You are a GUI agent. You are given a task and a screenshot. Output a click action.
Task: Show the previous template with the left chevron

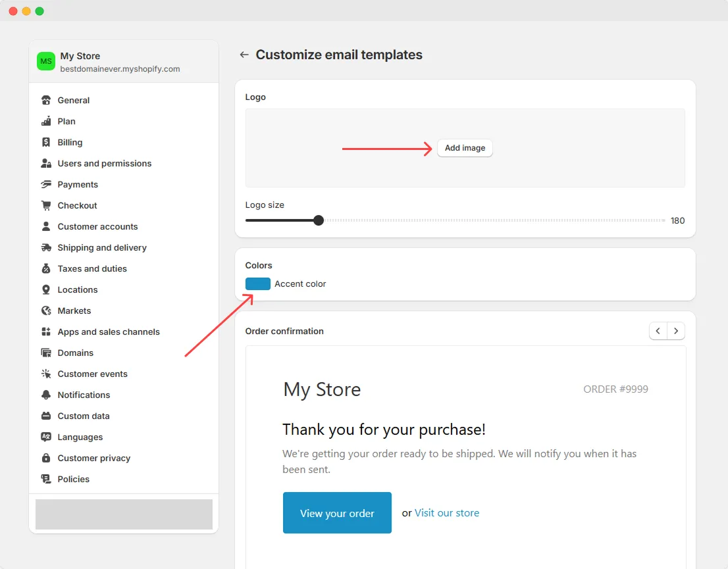click(658, 331)
